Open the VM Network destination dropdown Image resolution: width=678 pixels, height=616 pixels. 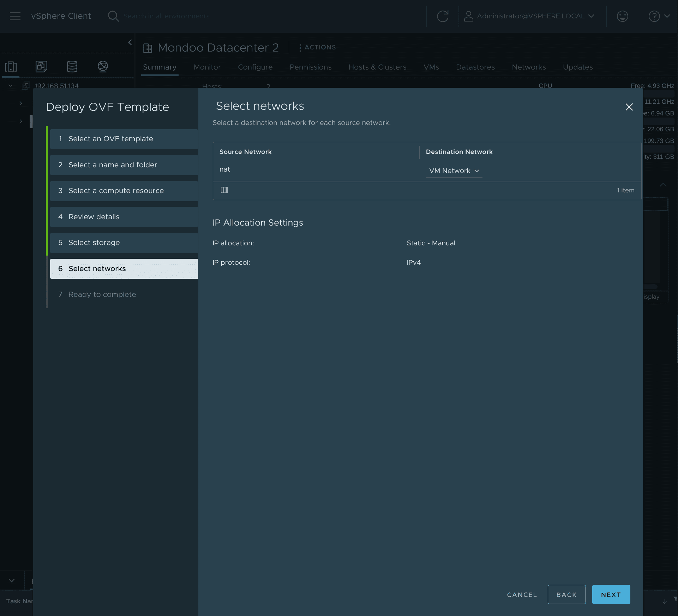(x=454, y=171)
